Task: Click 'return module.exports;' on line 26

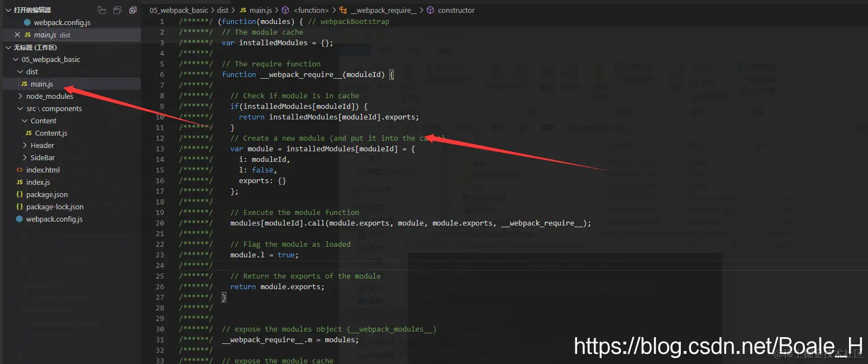Action: coord(278,286)
